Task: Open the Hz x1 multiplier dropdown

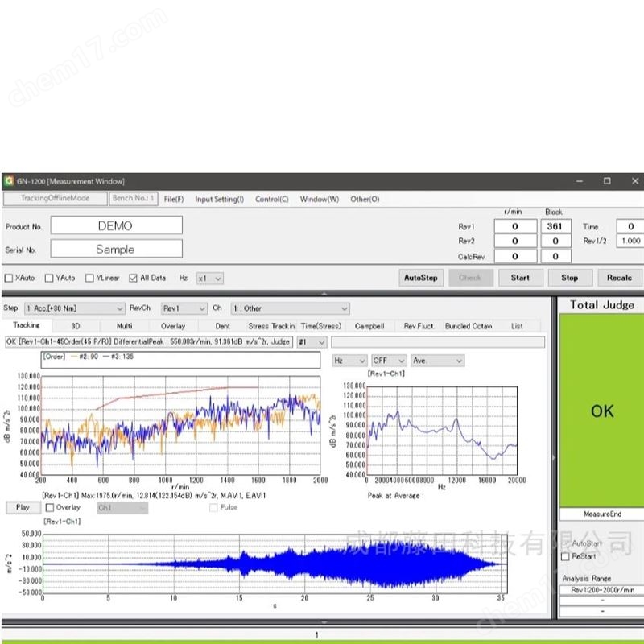Action: coord(210,279)
